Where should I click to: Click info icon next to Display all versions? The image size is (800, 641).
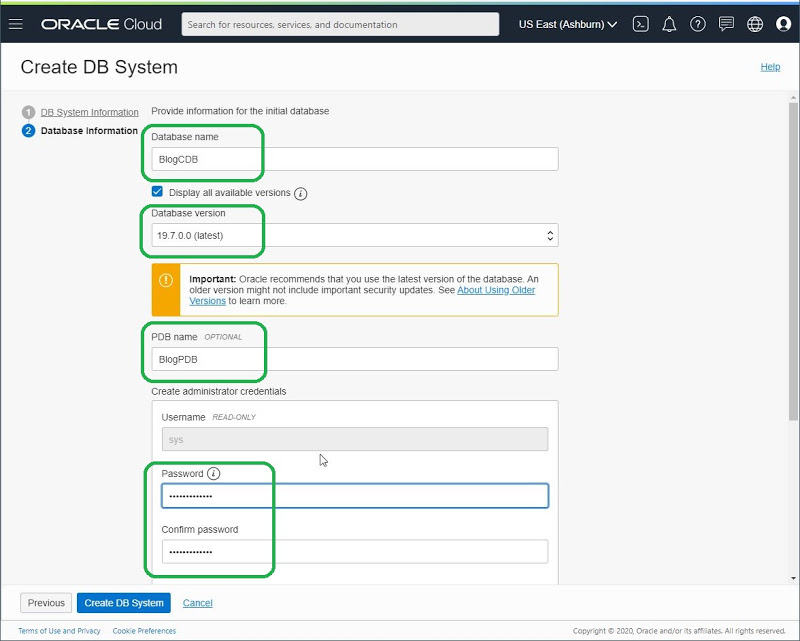click(x=301, y=193)
